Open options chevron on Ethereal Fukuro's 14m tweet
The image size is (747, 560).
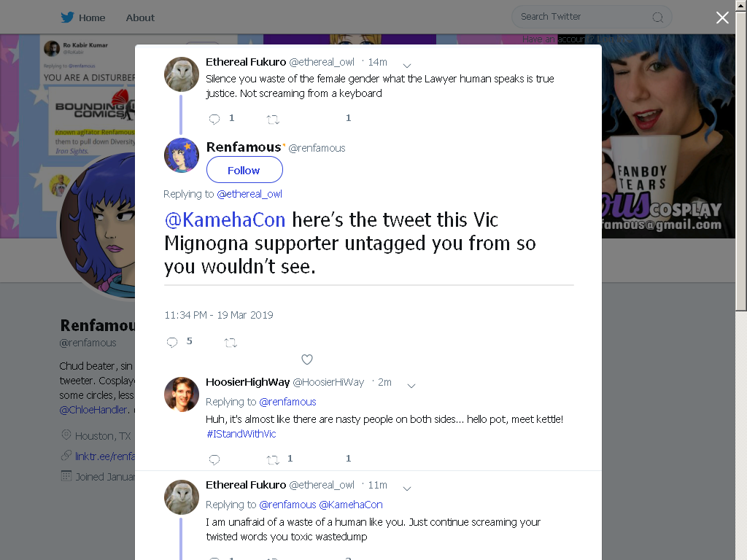[x=407, y=65]
